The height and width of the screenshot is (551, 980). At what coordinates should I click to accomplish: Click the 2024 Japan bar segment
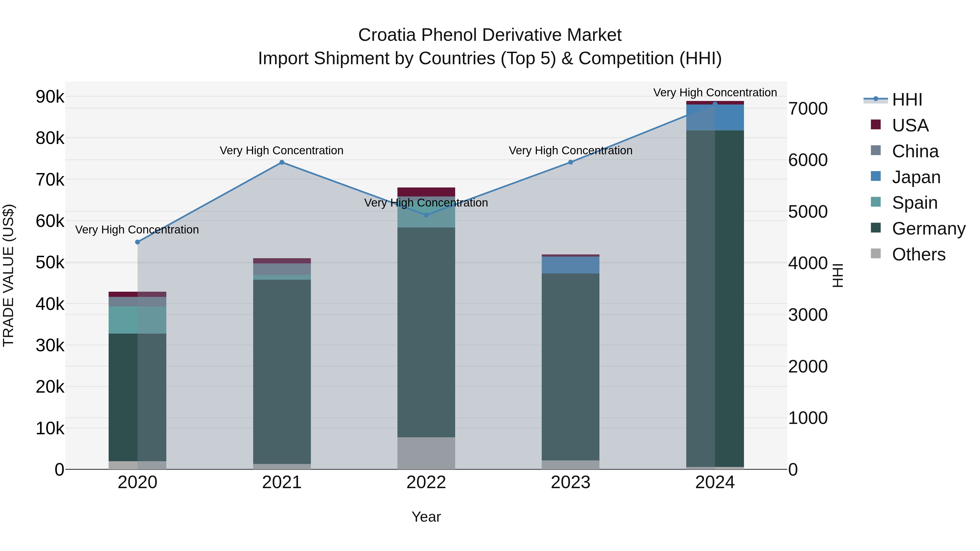pyautogui.click(x=715, y=118)
